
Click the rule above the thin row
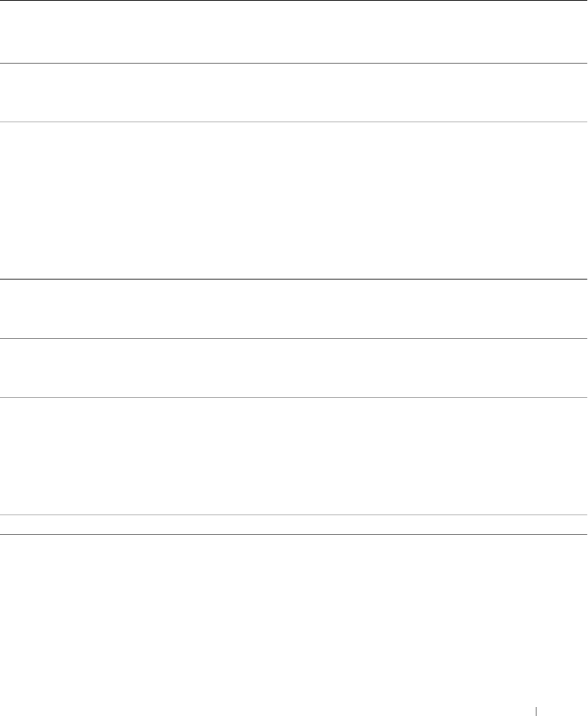pyautogui.click(x=294, y=515)
